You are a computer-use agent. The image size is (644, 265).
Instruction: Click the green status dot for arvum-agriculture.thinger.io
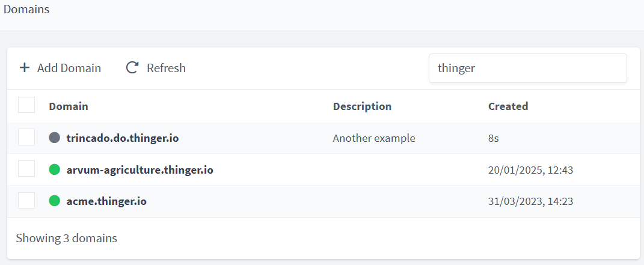(x=55, y=169)
